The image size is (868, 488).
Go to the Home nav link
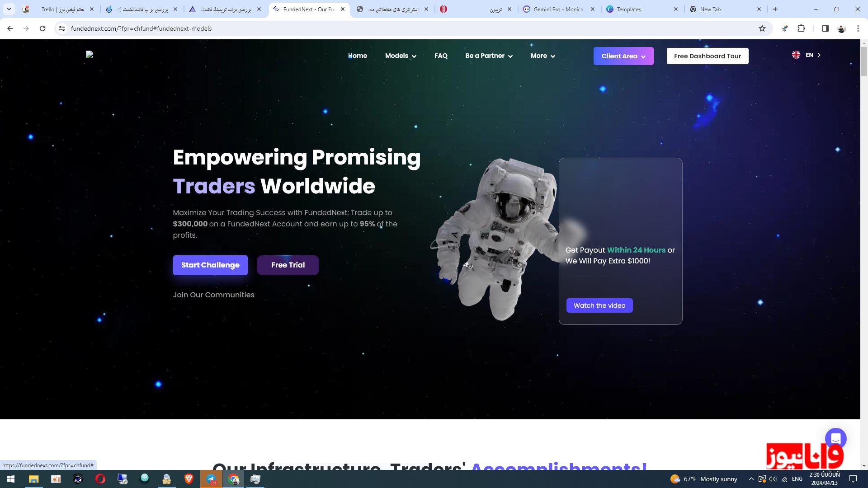tap(358, 56)
